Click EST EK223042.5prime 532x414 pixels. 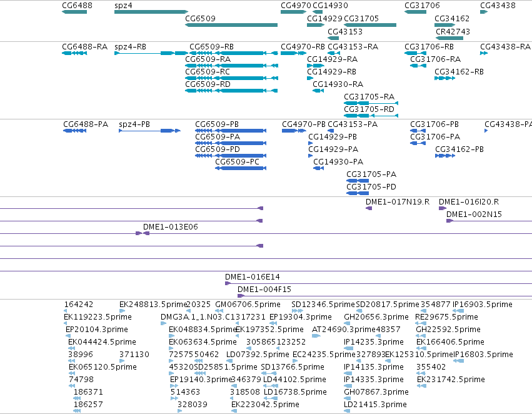coord(234,411)
